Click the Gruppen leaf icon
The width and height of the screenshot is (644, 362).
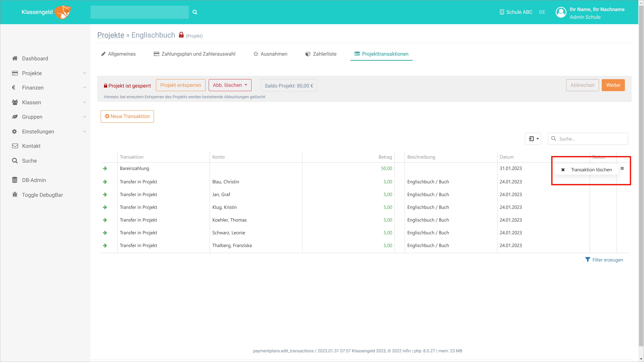pos(15,117)
